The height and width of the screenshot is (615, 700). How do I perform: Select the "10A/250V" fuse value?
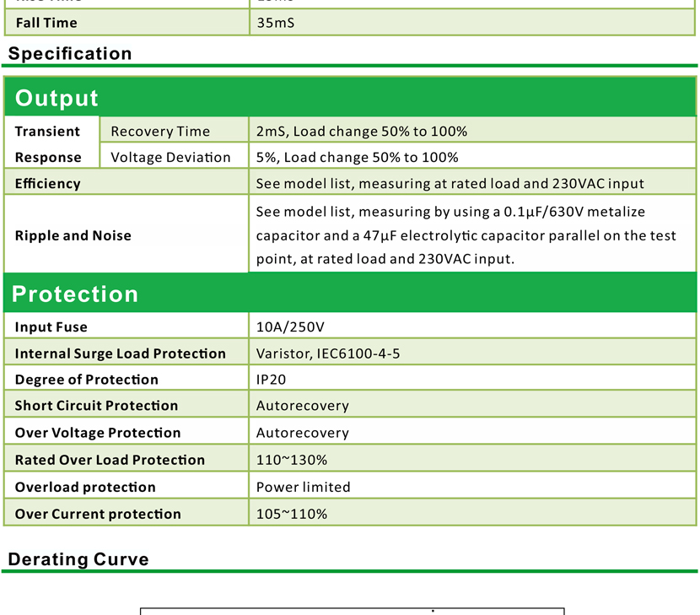point(290,327)
